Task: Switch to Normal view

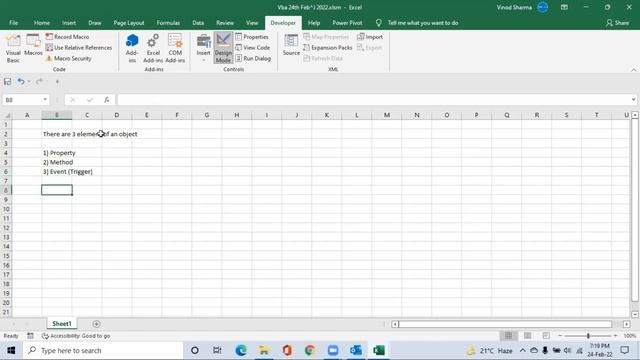Action: (x=509, y=336)
